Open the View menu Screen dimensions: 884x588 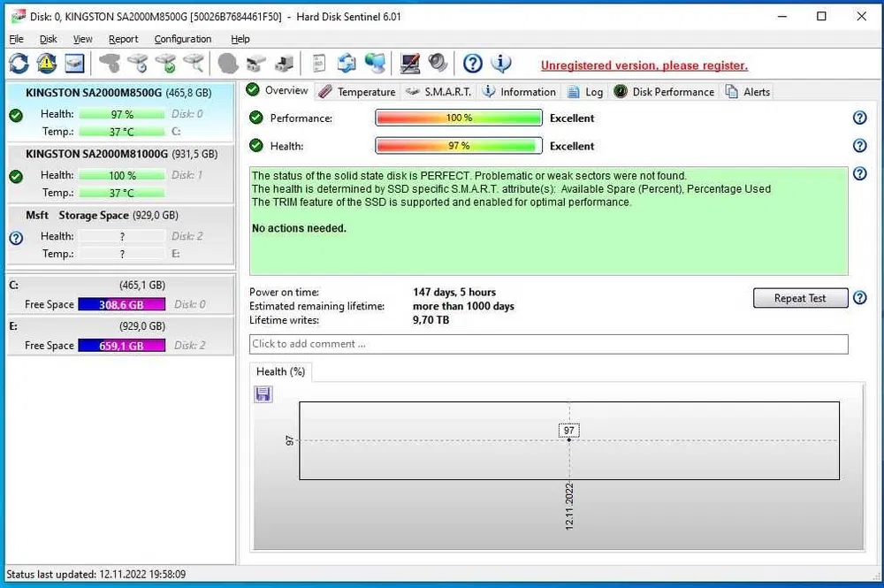tap(82, 39)
